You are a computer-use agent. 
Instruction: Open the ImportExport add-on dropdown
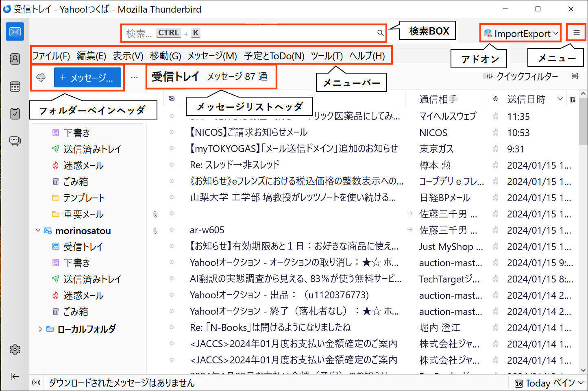click(520, 33)
